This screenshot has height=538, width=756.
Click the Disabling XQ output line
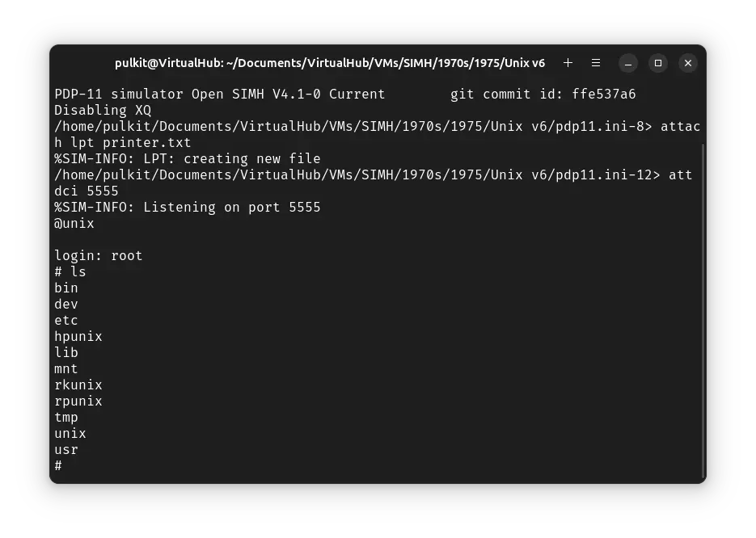[102, 110]
